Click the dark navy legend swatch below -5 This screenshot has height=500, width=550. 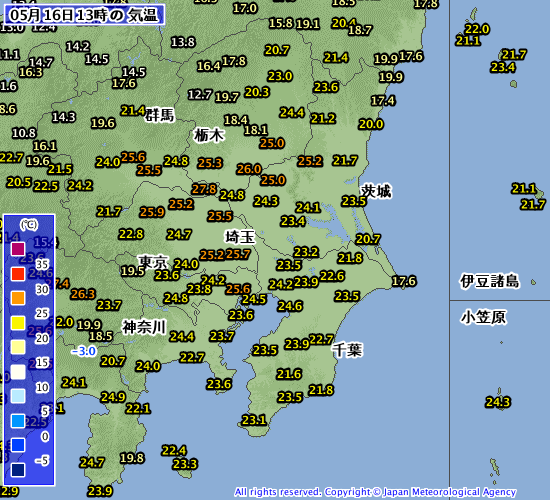(18, 470)
